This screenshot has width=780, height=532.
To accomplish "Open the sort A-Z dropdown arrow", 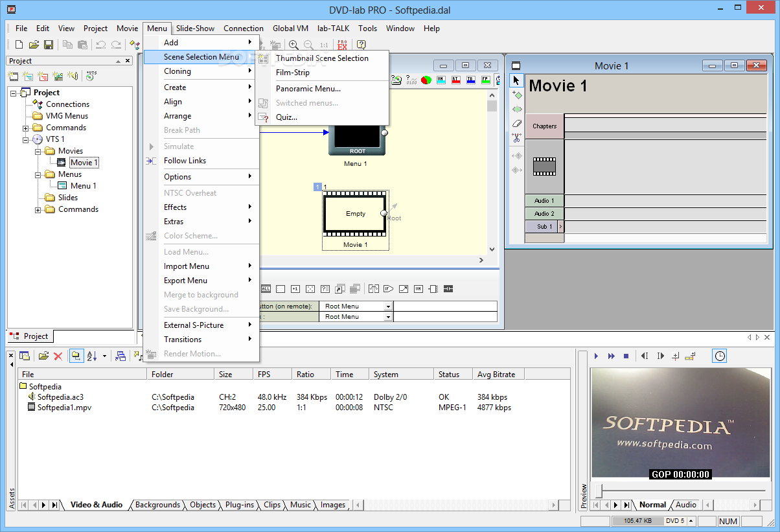I will [104, 356].
